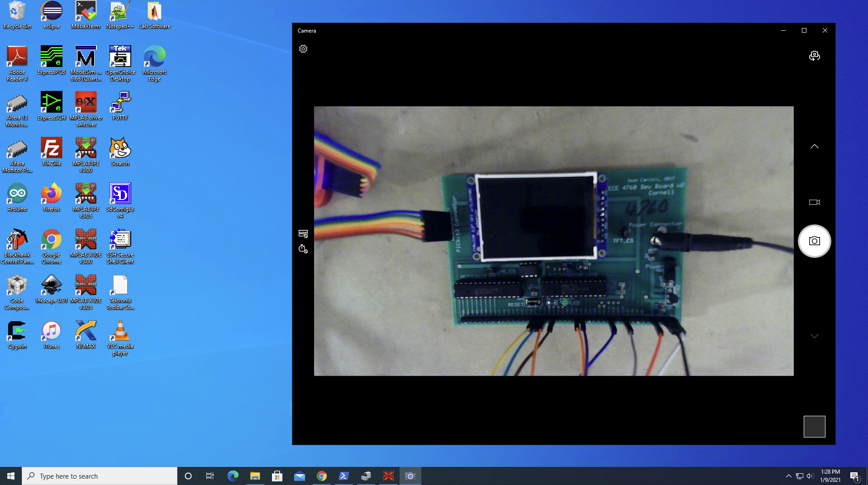The image size is (868, 485).
Task: Switch to video recording mode
Action: tap(814, 202)
